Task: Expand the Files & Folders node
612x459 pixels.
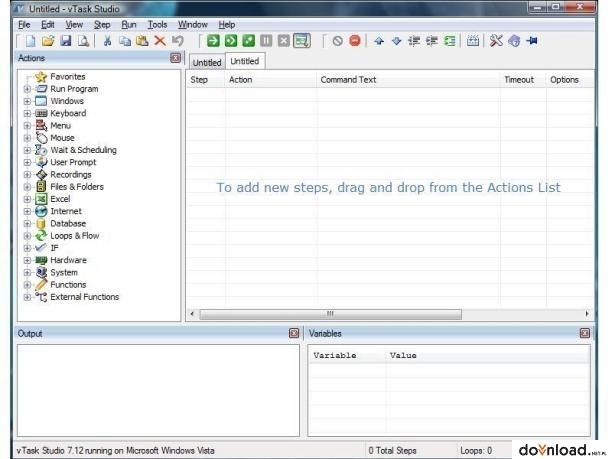Action: tap(27, 187)
